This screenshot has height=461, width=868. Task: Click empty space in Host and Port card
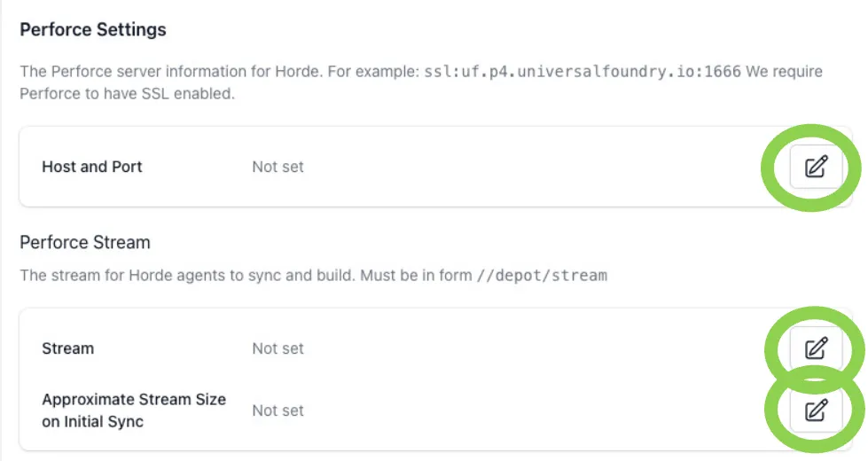click(x=532, y=167)
